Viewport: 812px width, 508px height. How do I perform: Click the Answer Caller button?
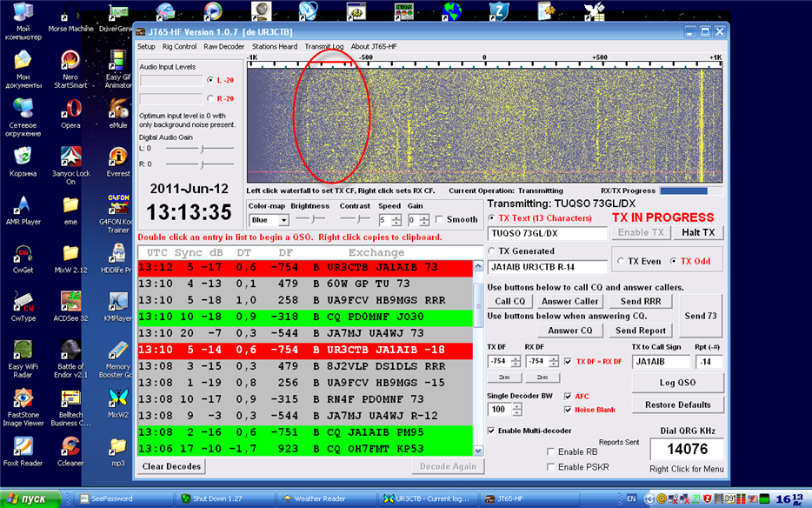click(569, 301)
